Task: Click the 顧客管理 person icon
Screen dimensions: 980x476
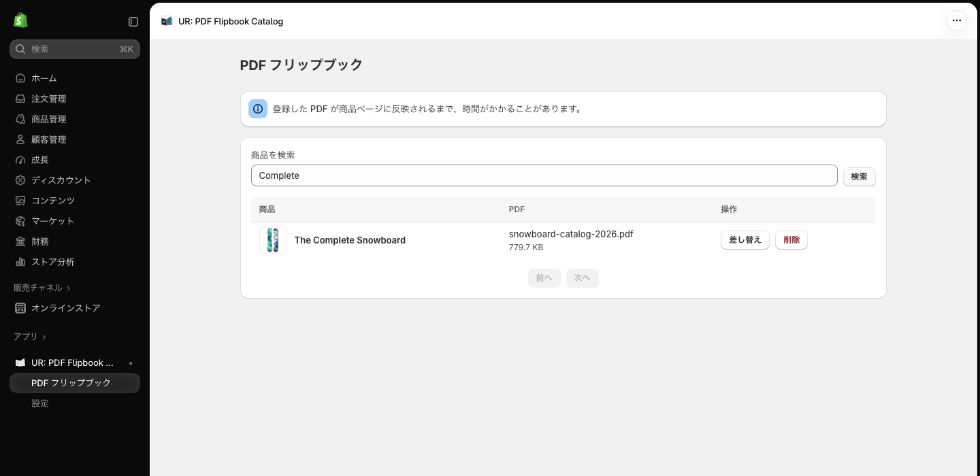Action: [x=20, y=139]
